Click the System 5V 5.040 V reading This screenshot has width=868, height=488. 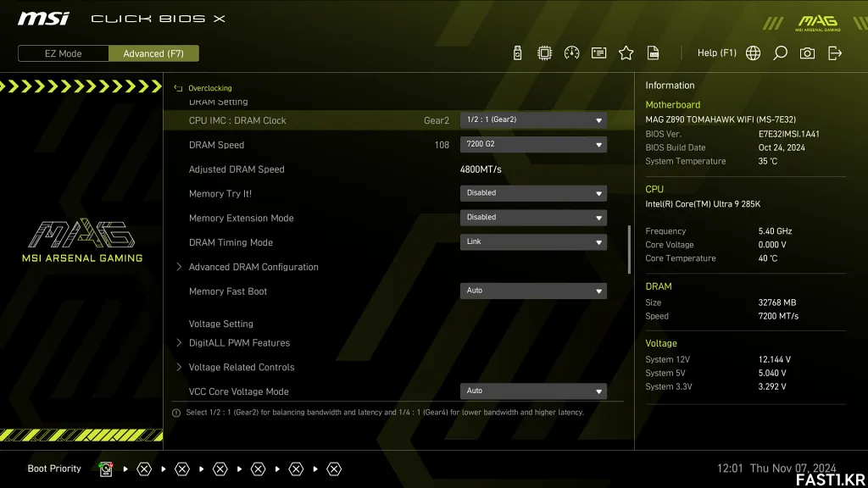772,374
